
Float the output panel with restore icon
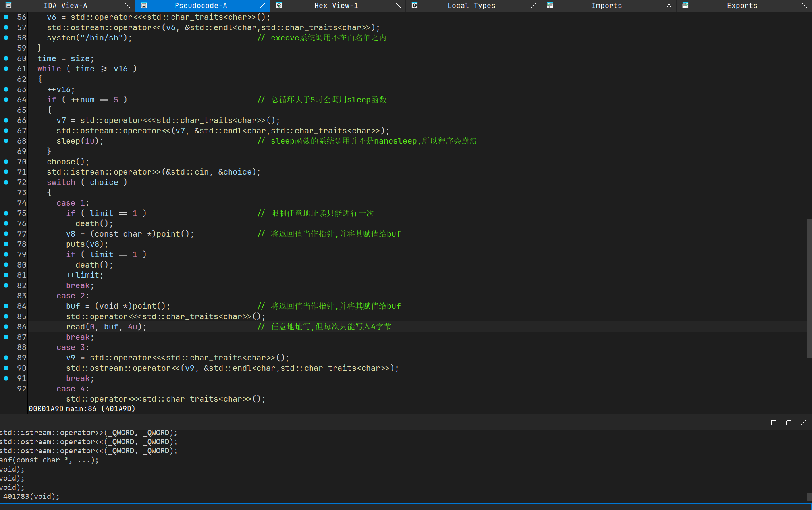click(789, 423)
